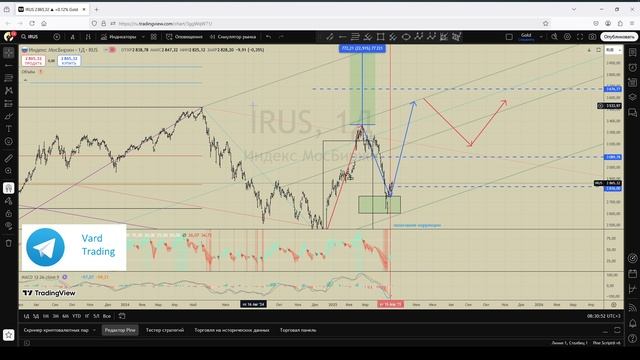Toggle fullscreen mode icon
The height and width of the screenshot is (360, 640).
pos(580,37)
